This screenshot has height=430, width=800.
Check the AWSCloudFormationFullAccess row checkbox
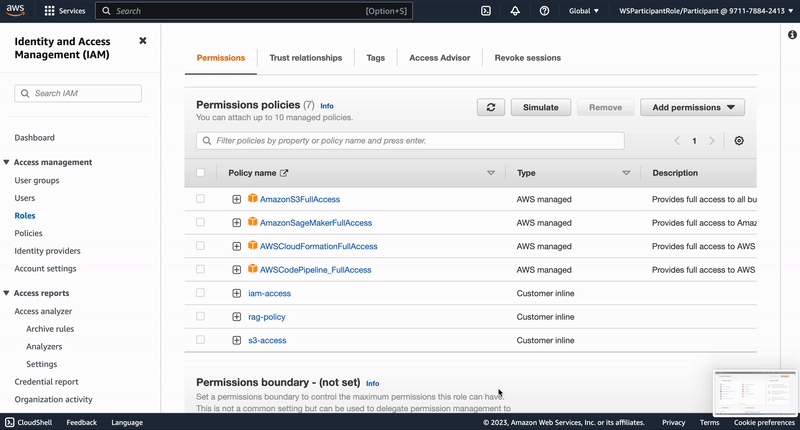pos(201,245)
